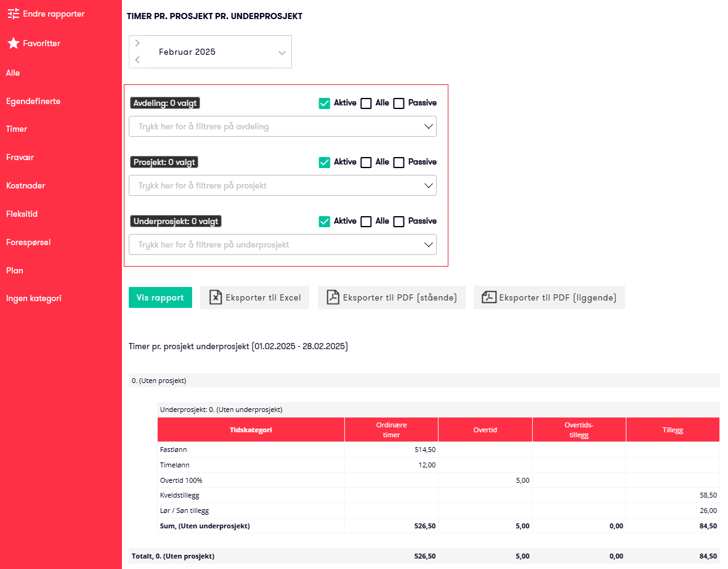The height and width of the screenshot is (569, 728).
Task: Open the Februar 2025 month dropdown arrow
Action: (282, 52)
